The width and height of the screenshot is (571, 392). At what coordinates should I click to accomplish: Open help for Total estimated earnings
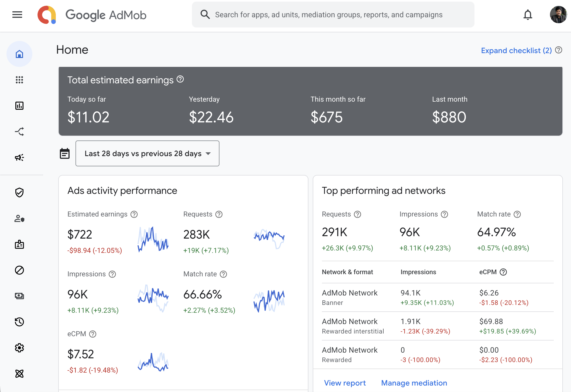pos(180,79)
